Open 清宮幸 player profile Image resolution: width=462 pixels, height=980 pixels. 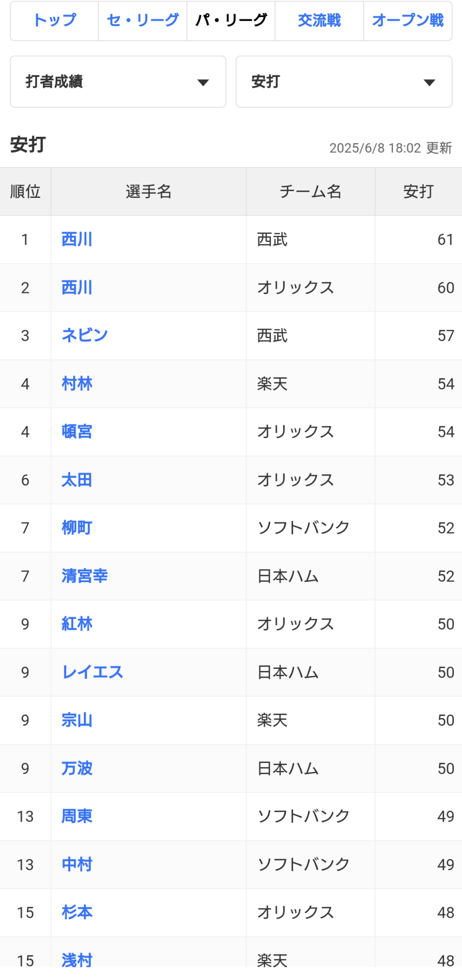tap(84, 576)
